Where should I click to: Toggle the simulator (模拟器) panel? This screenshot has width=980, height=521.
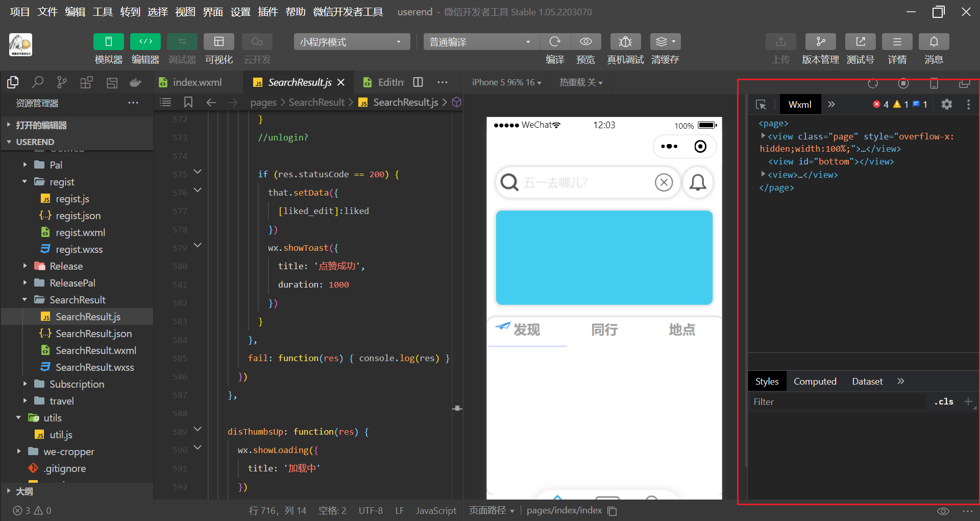[108, 42]
